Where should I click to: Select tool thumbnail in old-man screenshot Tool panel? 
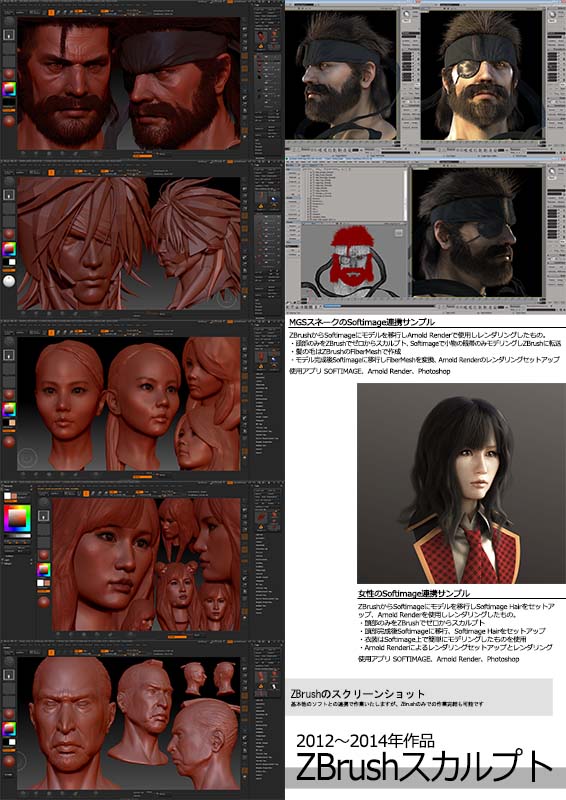click(x=261, y=676)
